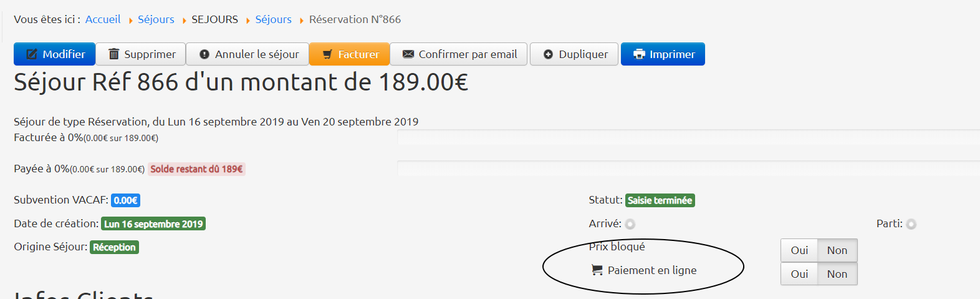Image resolution: width=980 pixels, height=299 pixels.
Task: Click the Dupliquer plus icon
Action: pyautogui.click(x=548, y=54)
